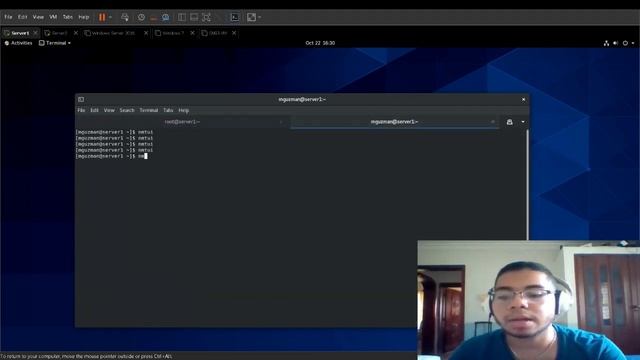This screenshot has width=640, height=360.
Task: Open the terminal Edit menu
Action: pyautogui.click(x=94, y=110)
